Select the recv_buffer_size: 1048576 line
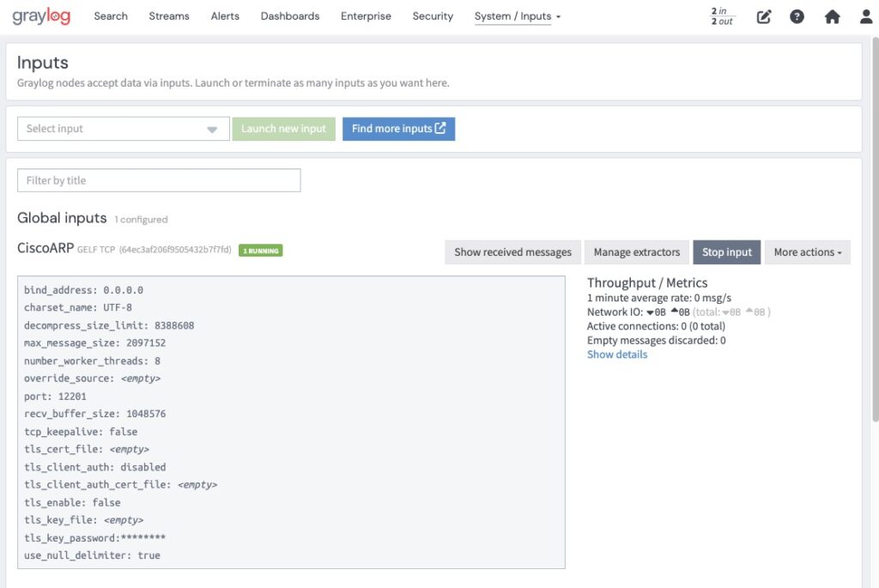The image size is (879, 588). [x=94, y=414]
